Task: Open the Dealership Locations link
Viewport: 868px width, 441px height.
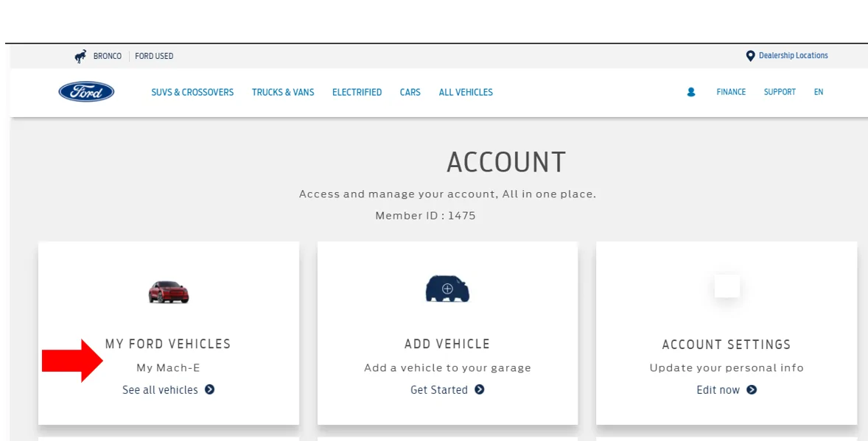Action: pos(794,55)
